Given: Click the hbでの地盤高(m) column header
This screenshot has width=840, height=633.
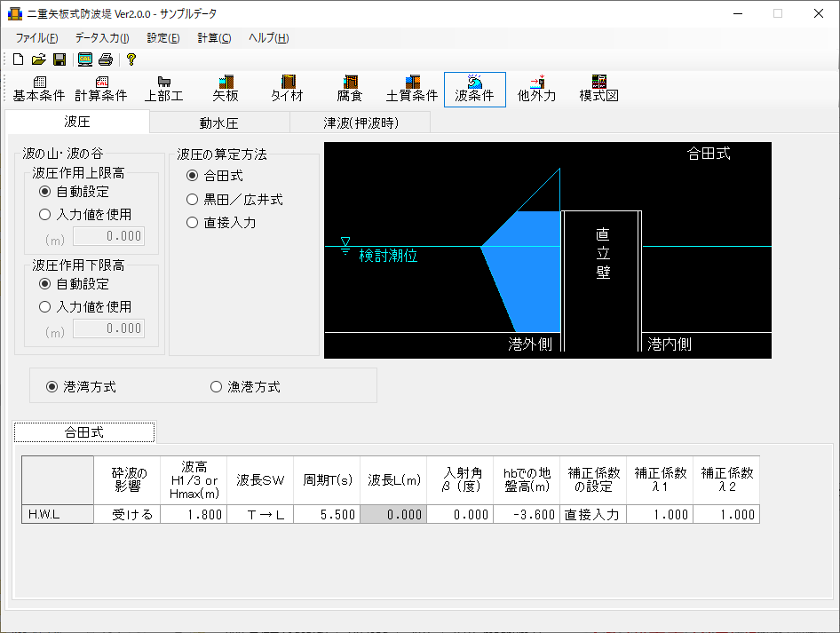Looking at the screenshot, I should (527, 480).
